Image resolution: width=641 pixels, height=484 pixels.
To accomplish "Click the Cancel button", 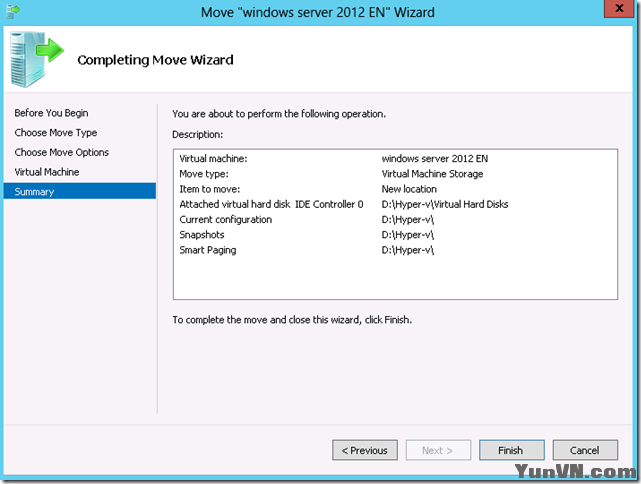I will tap(585, 450).
